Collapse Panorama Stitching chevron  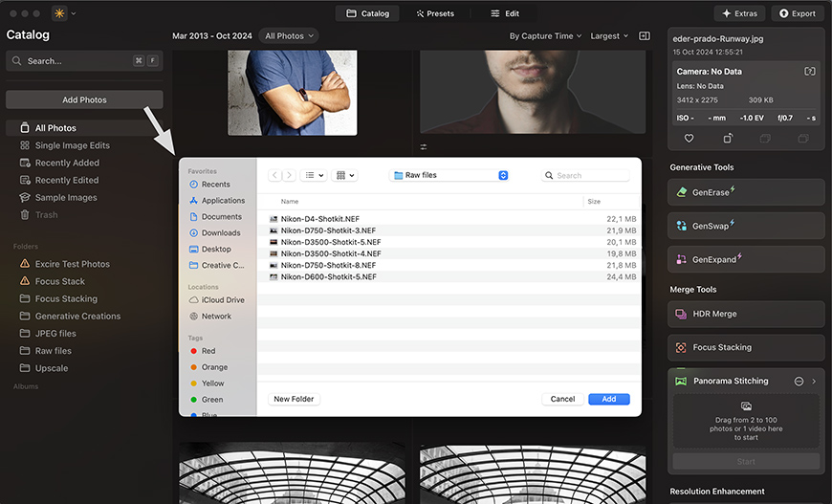coord(814,382)
